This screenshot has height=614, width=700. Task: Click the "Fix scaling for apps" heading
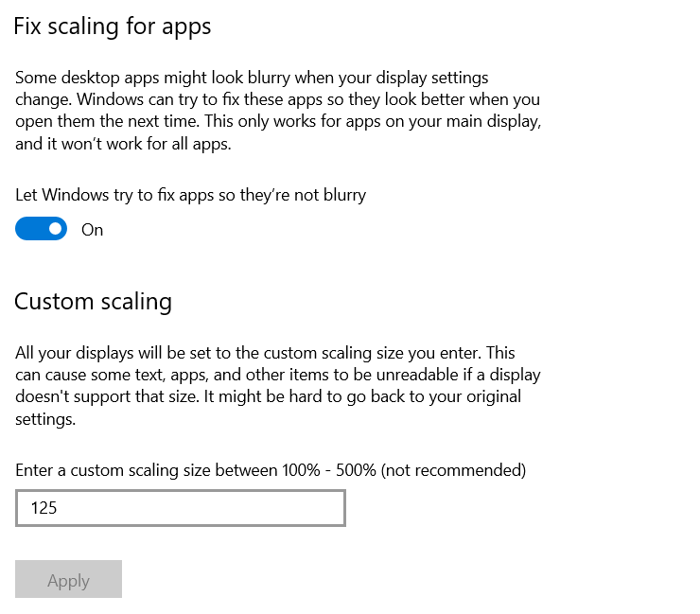tap(113, 26)
